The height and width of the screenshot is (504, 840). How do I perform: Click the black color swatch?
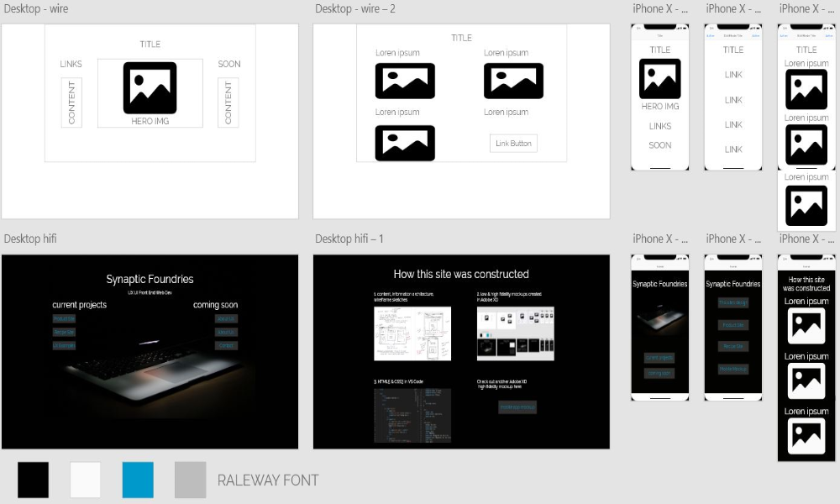click(34, 480)
